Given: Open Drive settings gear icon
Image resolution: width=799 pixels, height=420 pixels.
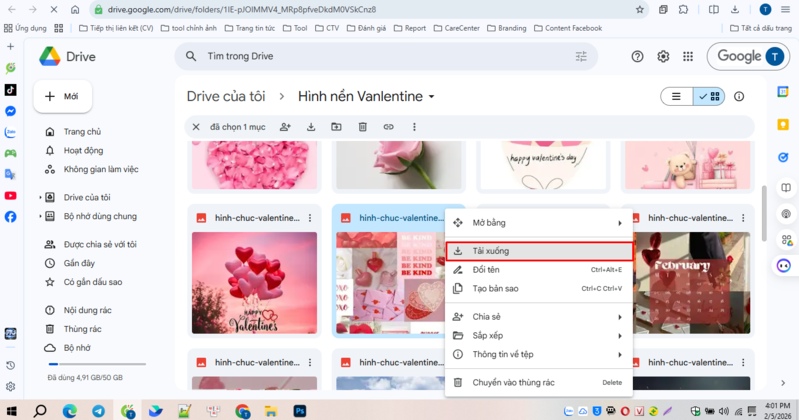Looking at the screenshot, I should click(663, 56).
